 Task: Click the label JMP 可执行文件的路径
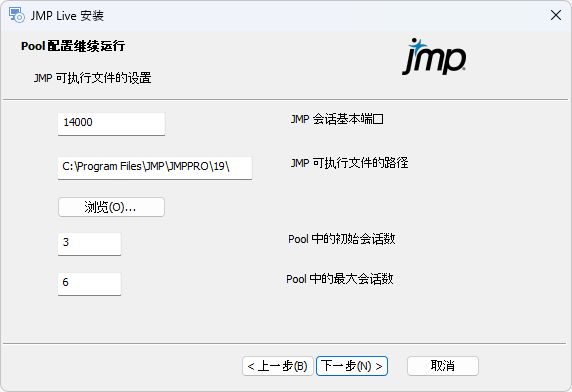pyautogui.click(x=349, y=163)
